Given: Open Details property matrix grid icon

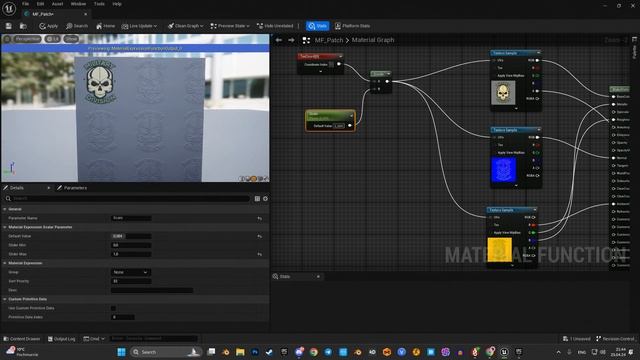Looking at the screenshot, I should [x=257, y=199].
